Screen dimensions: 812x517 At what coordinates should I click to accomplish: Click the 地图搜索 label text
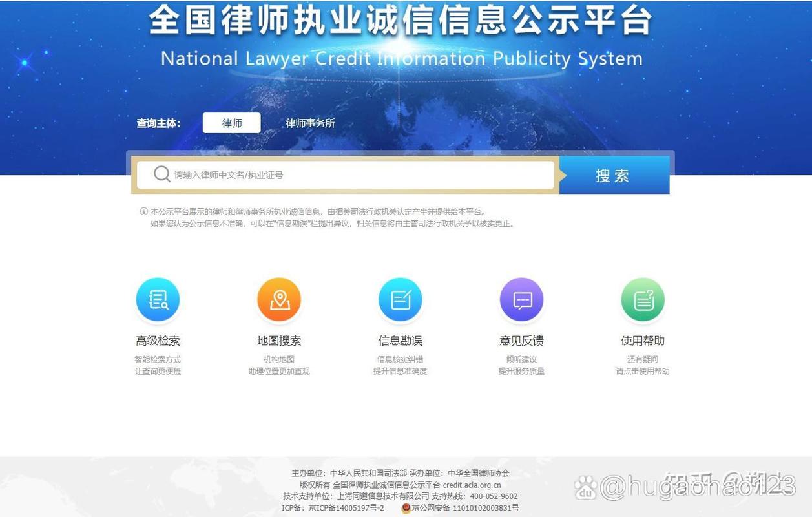tap(279, 341)
